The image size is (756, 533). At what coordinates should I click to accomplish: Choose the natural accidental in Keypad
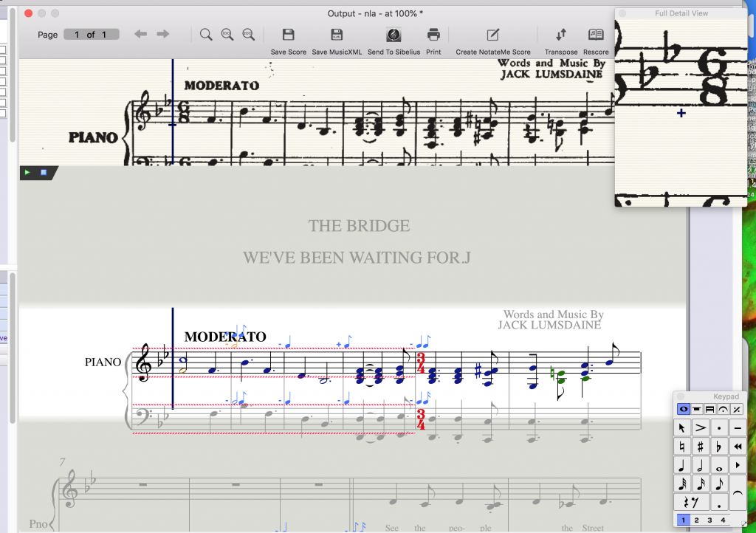(x=681, y=447)
